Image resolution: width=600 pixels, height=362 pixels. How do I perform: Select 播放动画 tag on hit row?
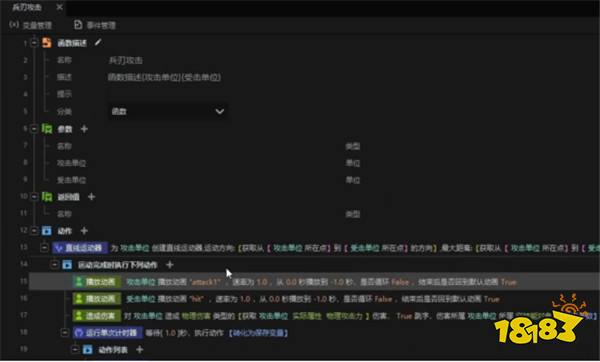tap(97, 299)
